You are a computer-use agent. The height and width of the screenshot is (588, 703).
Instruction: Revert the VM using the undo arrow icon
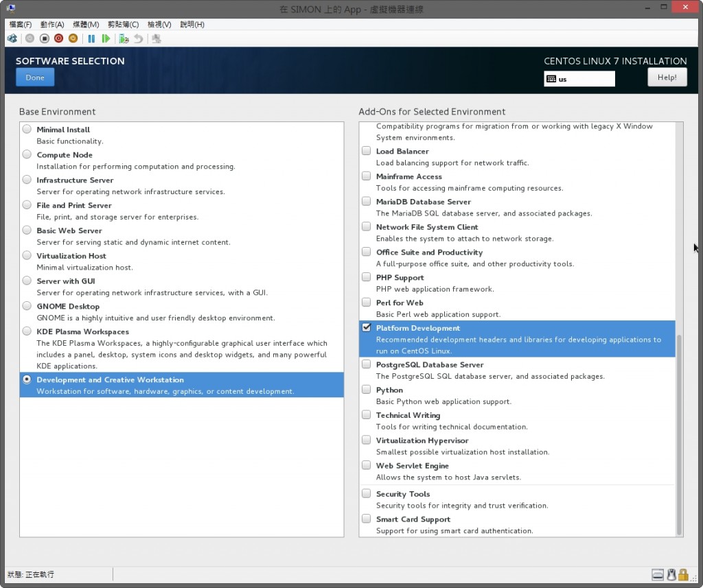pyautogui.click(x=139, y=38)
